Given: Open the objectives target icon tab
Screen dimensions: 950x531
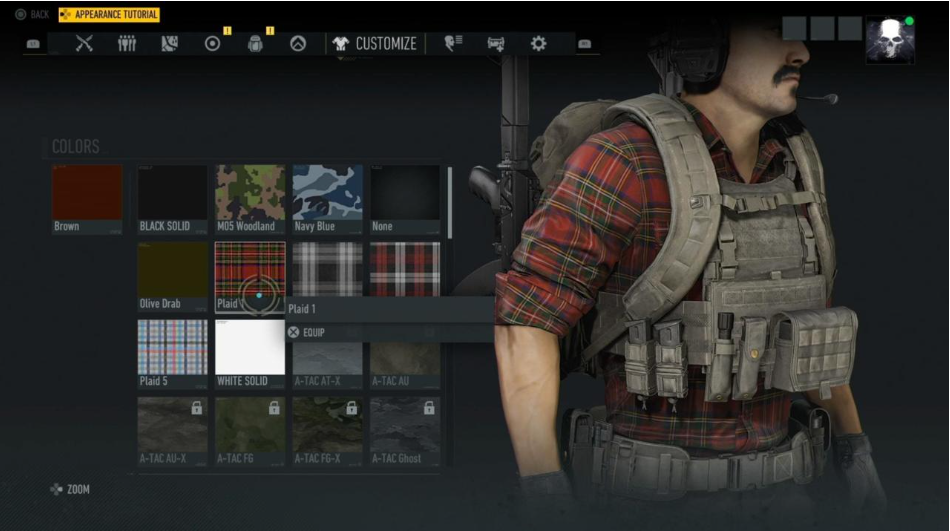Looking at the screenshot, I should (212, 44).
